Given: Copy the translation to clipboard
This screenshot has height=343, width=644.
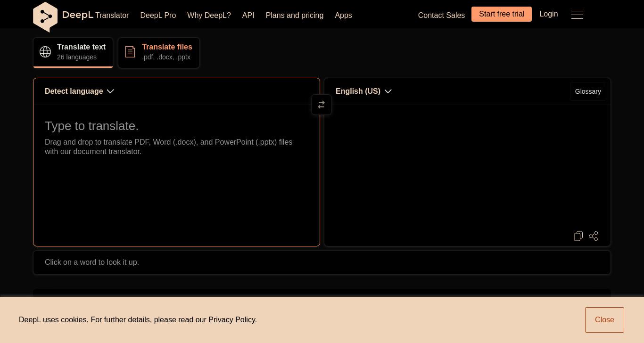Looking at the screenshot, I should (x=578, y=236).
